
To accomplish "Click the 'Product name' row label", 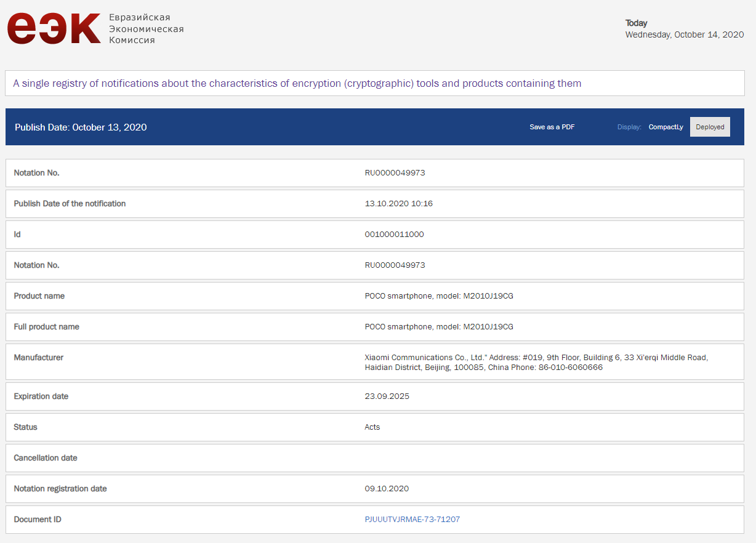I will pos(39,296).
